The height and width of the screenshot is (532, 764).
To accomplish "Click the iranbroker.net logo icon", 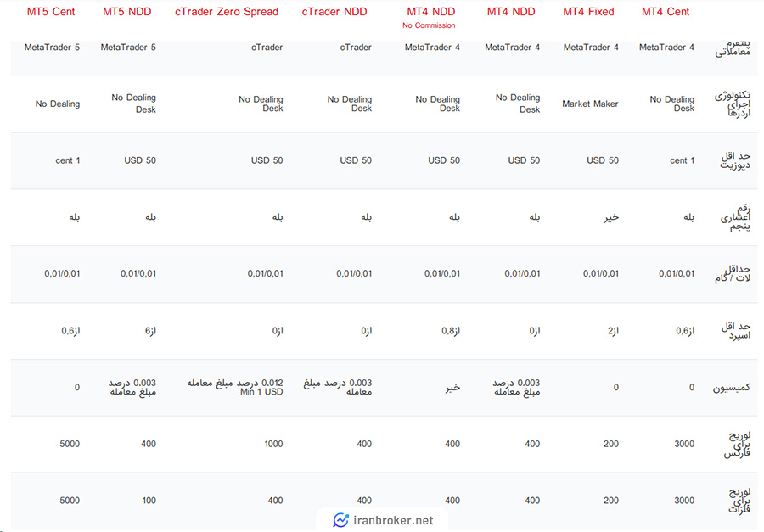I will click(x=341, y=520).
